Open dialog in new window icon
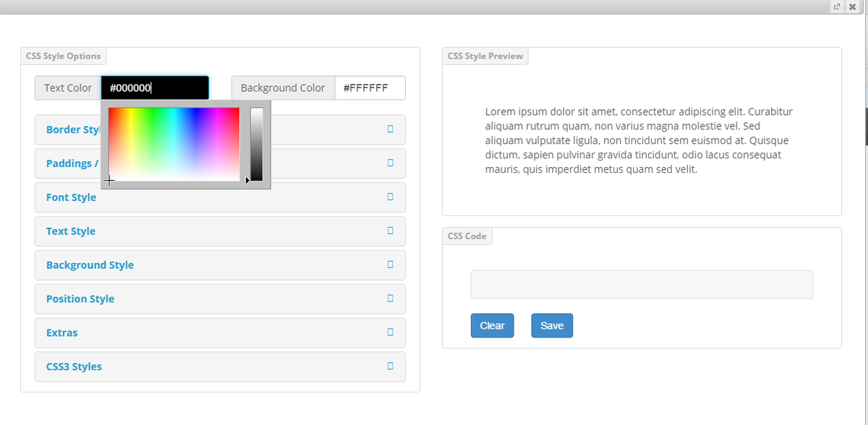Image resolution: width=868 pixels, height=425 pixels. 837,7
